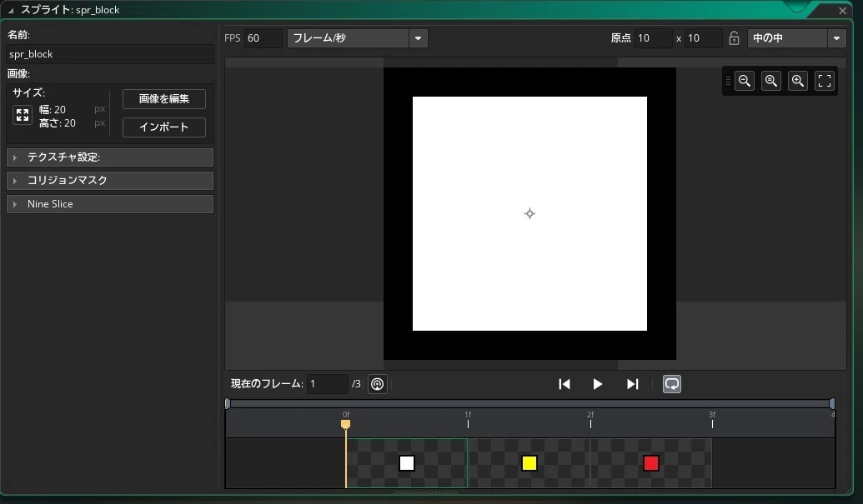Click the zoom reset magnifier icon
Screen dimensions: 863x504
771,81
